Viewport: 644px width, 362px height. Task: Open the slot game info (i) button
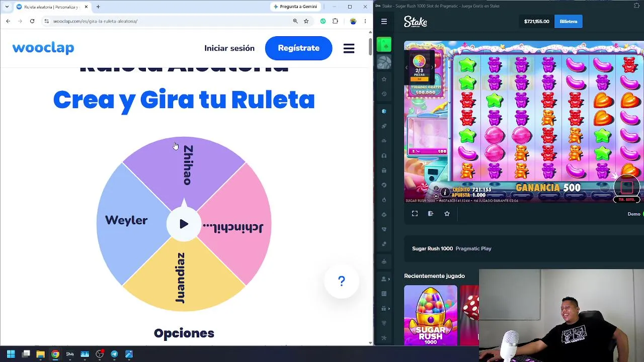tap(445, 192)
